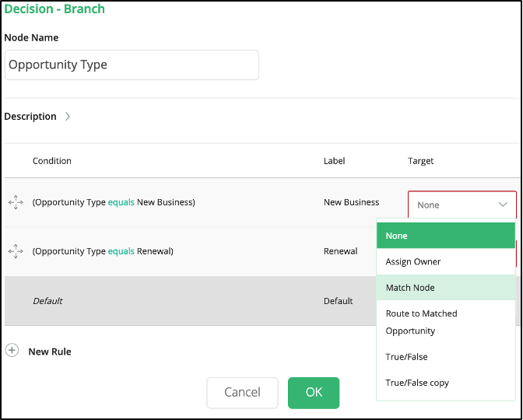The image size is (523, 420).
Task: Click the Target dropdown chevron arrow
Action: pos(503,205)
